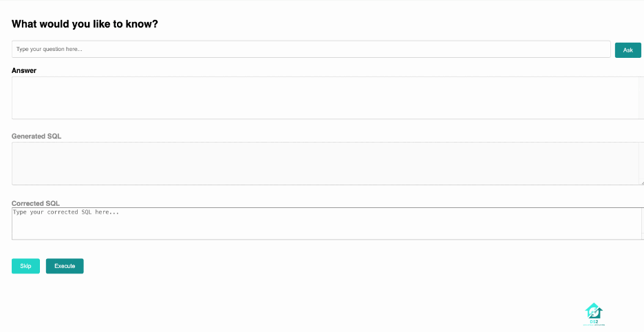Click the Generated SQL label

pyautogui.click(x=36, y=136)
